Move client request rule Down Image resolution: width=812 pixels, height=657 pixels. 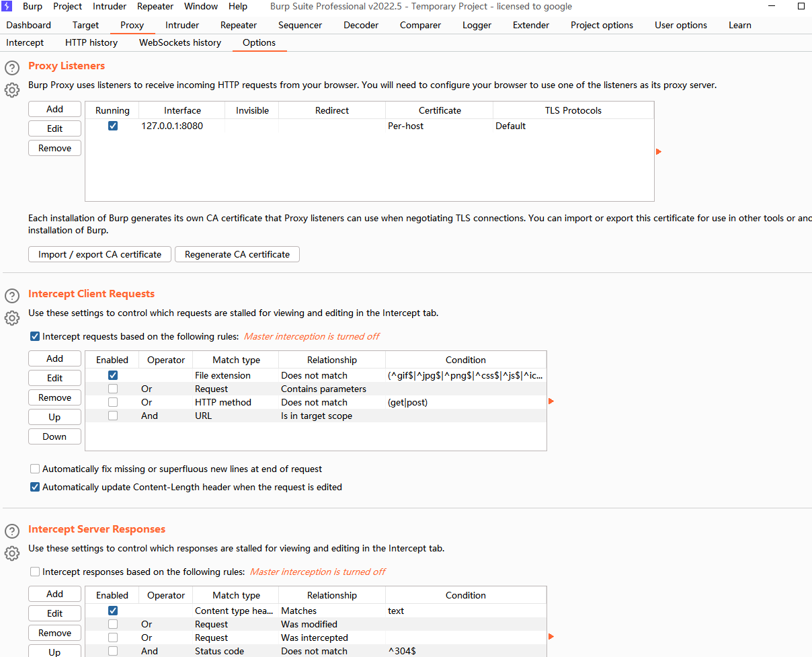click(54, 436)
